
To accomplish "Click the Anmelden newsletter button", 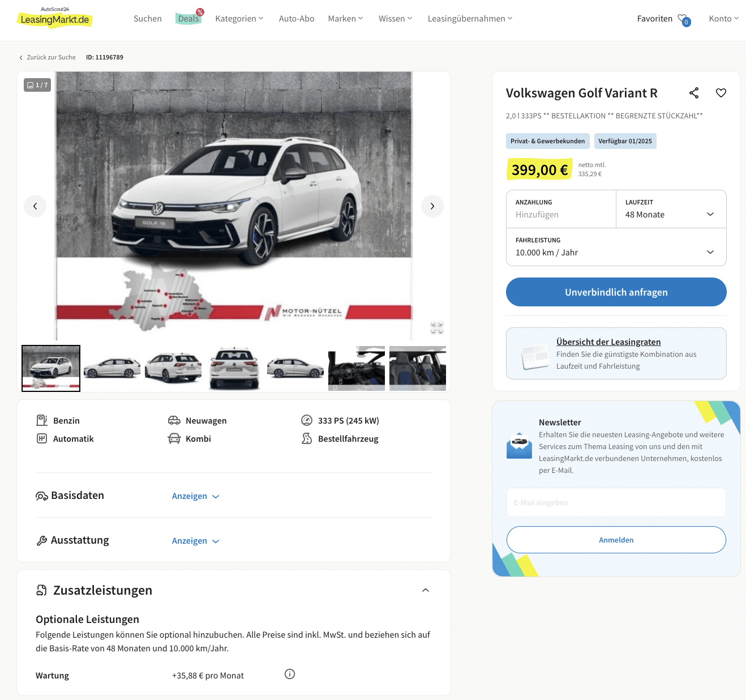I will [616, 540].
